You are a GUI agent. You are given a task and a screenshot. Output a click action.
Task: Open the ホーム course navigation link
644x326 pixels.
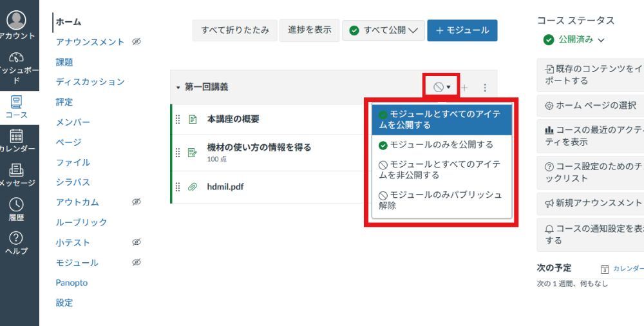tap(69, 22)
